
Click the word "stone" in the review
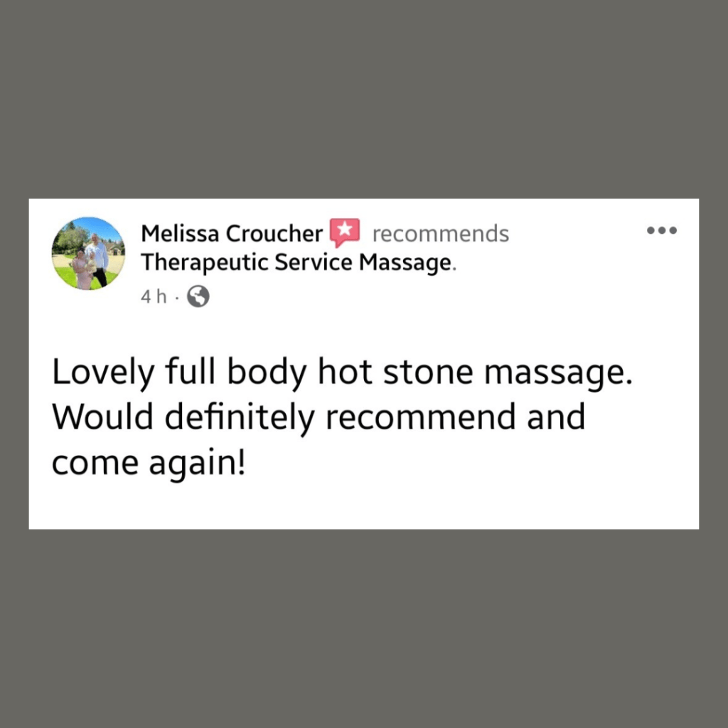[x=428, y=373]
